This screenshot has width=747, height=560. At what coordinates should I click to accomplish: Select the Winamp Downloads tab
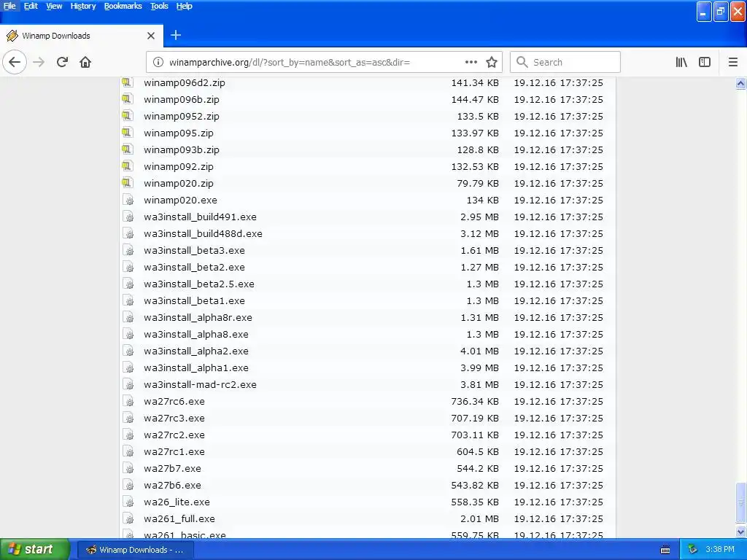pos(81,36)
